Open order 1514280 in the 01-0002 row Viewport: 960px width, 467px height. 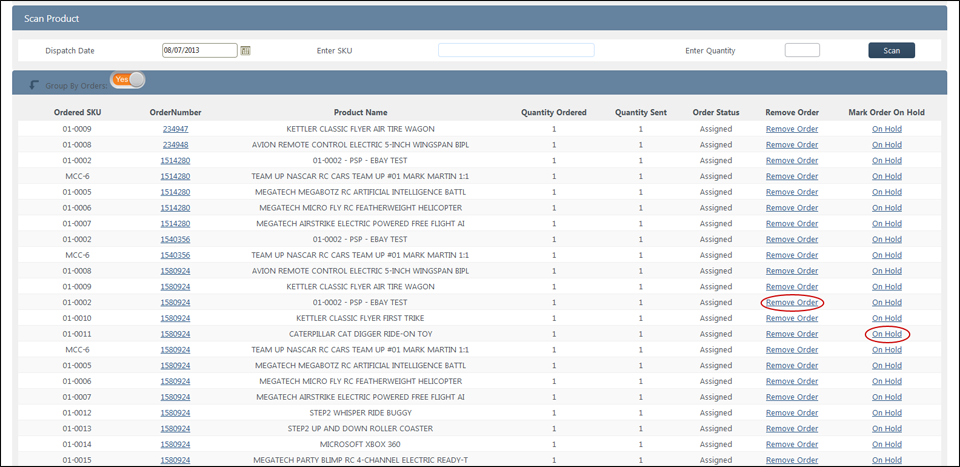click(175, 160)
